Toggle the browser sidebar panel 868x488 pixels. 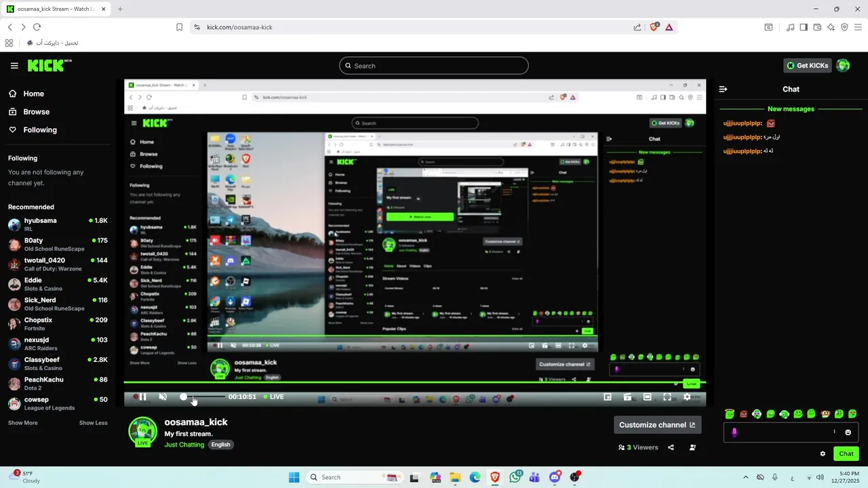click(x=804, y=27)
